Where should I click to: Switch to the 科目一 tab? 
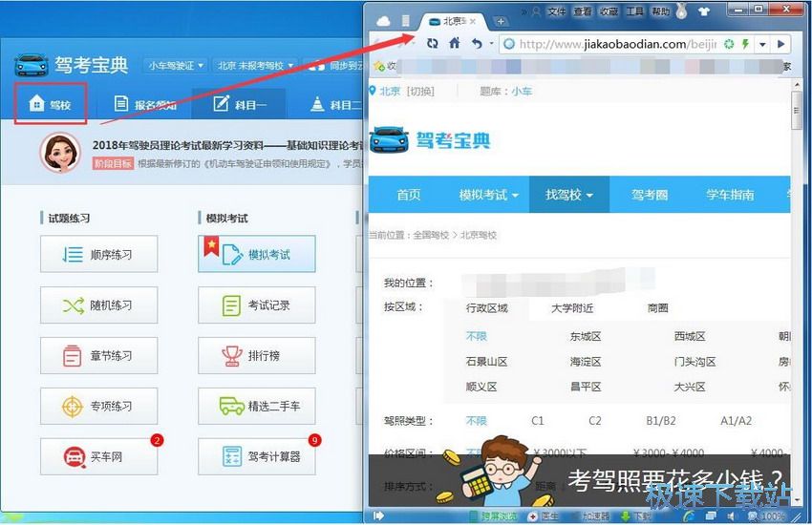coord(239,104)
